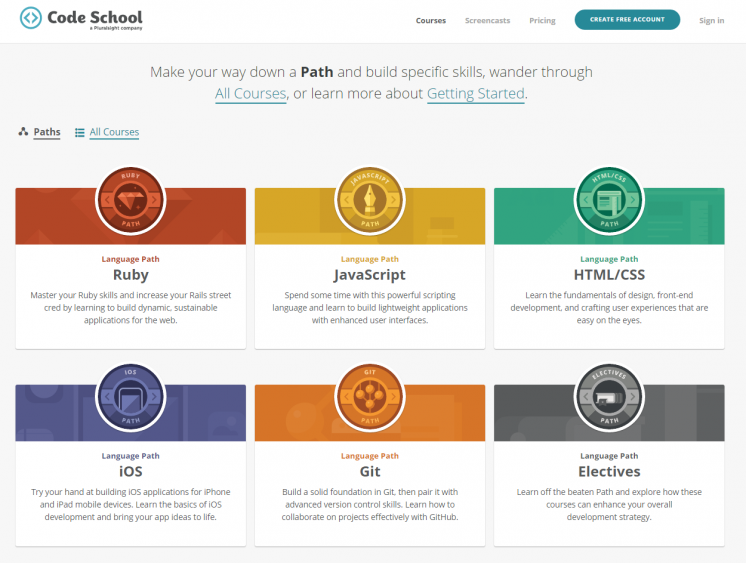Click iOS description 'Try your hand at building'
746x563 pixels.
coord(131,504)
